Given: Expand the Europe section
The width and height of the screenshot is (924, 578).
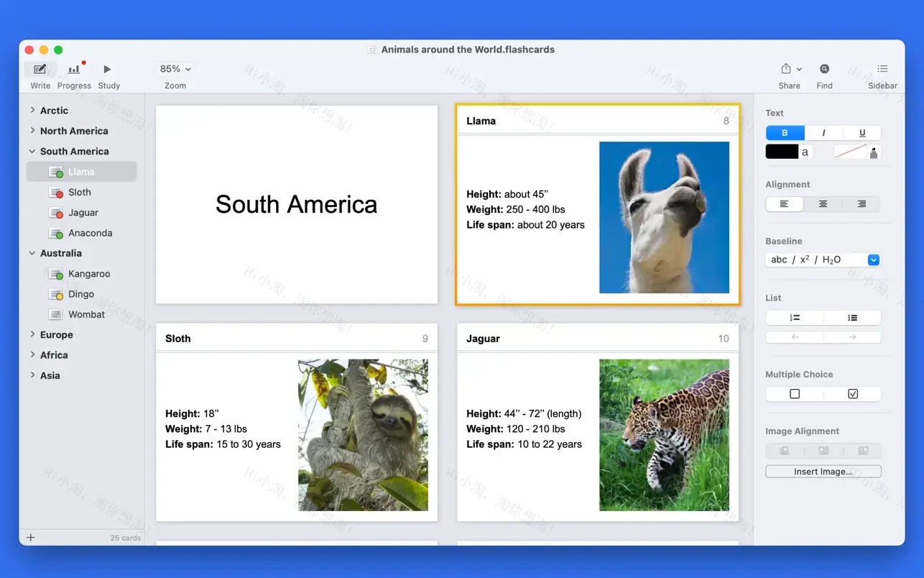Looking at the screenshot, I should pos(32,334).
